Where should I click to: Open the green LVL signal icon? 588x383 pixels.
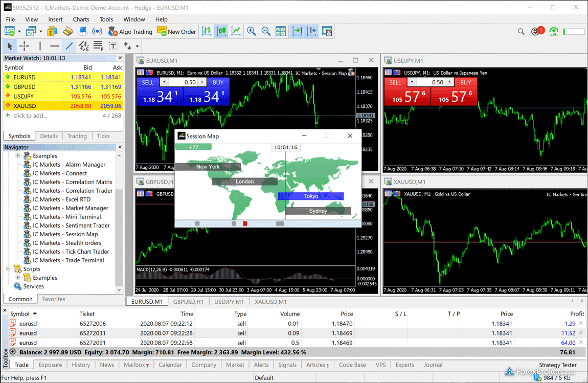pyautogui.click(x=554, y=32)
